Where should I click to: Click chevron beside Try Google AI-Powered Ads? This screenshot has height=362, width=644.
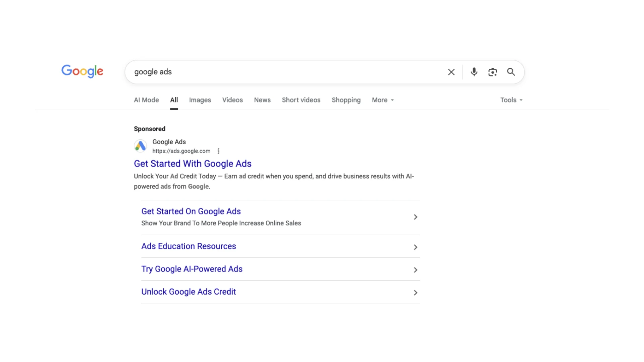[x=415, y=270]
